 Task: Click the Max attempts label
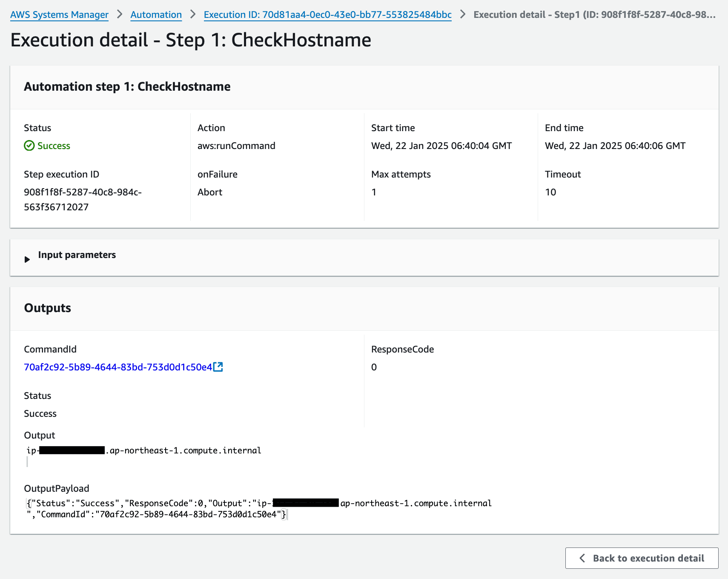[x=401, y=174]
